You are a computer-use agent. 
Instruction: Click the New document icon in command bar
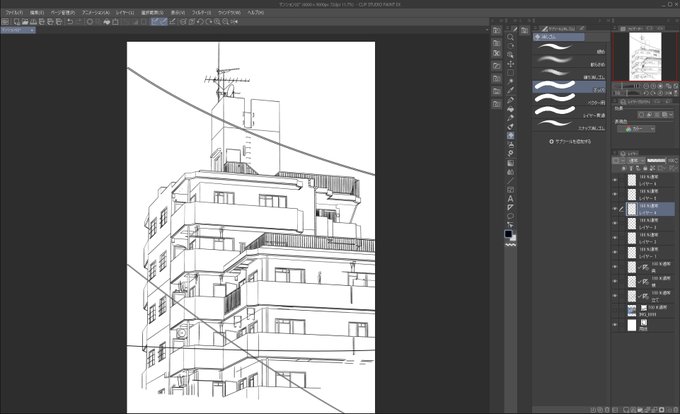tap(16, 22)
